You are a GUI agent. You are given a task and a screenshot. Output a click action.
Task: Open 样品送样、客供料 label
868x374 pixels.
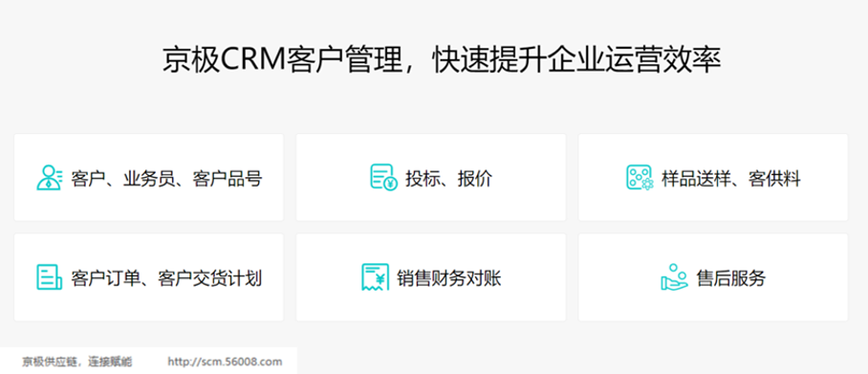coord(730,179)
